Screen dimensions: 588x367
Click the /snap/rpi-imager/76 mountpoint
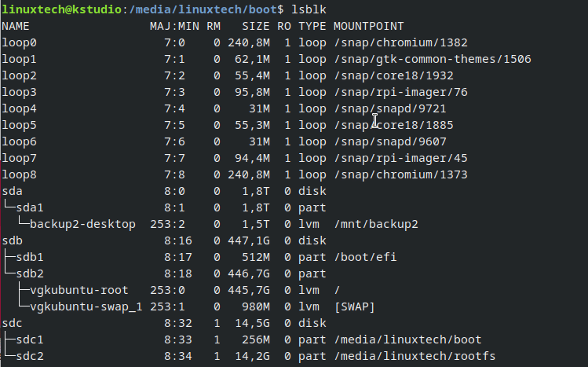tap(400, 92)
